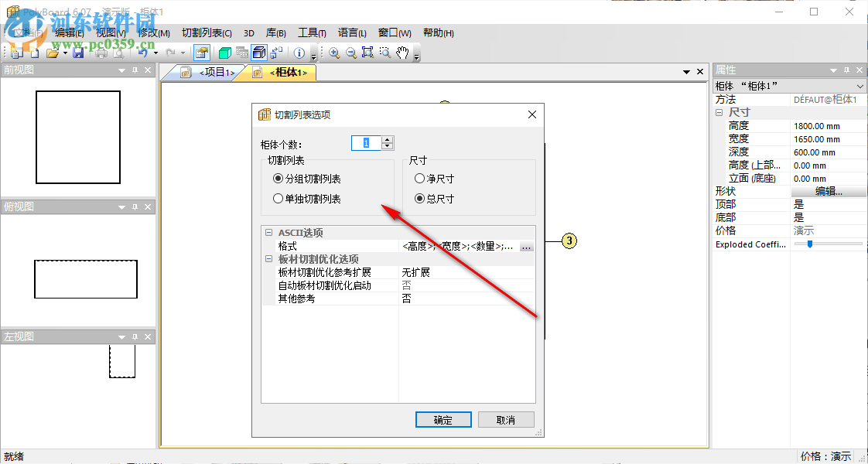Collapse the 尺寸 group in properties panel

click(x=718, y=112)
